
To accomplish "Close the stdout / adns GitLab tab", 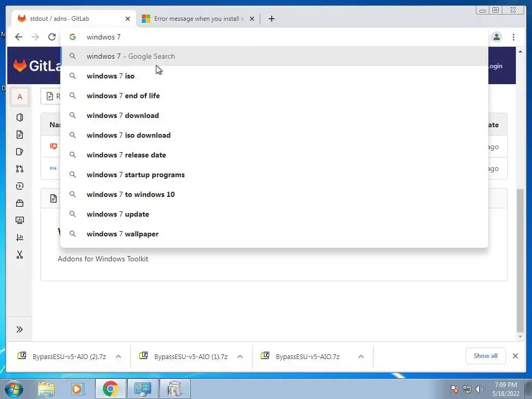I will pyautogui.click(x=128, y=19).
